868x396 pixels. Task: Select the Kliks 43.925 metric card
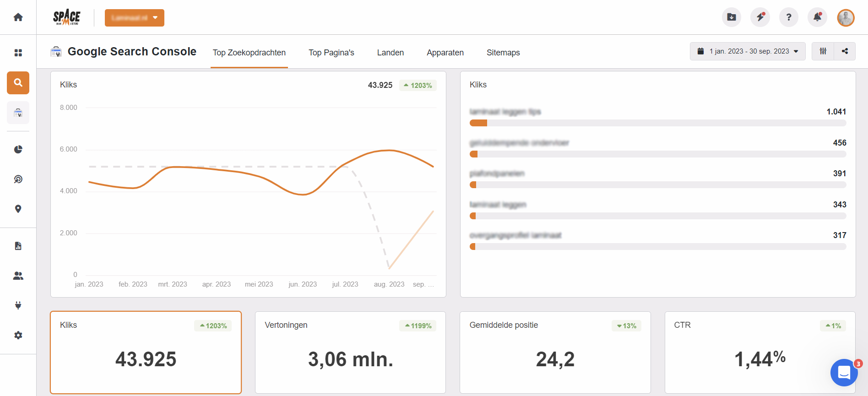click(146, 353)
